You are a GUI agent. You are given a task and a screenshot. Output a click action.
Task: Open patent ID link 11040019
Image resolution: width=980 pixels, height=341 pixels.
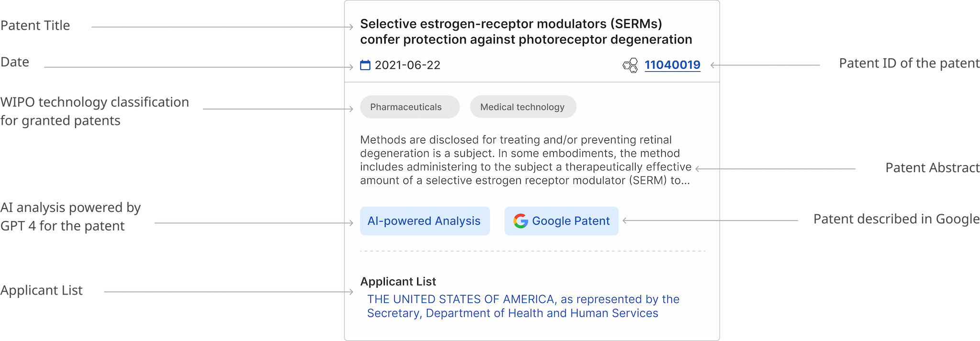[x=672, y=65]
